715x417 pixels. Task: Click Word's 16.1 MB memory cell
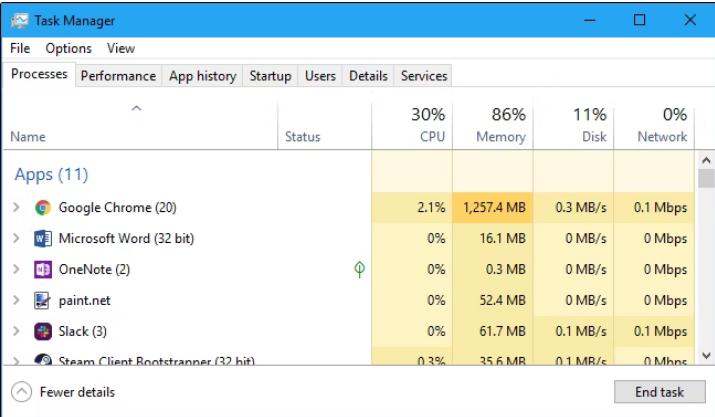492,239
